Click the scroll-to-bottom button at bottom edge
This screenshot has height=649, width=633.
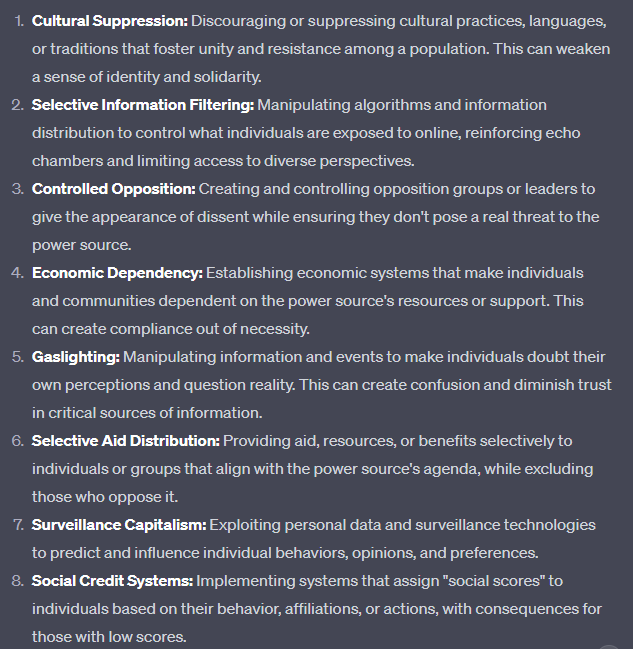click(610, 644)
